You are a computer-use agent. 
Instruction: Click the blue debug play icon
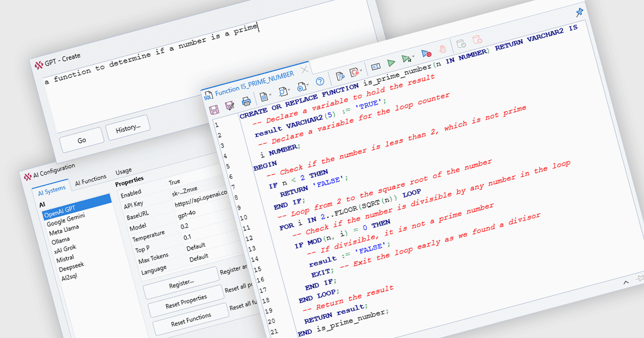(x=426, y=53)
